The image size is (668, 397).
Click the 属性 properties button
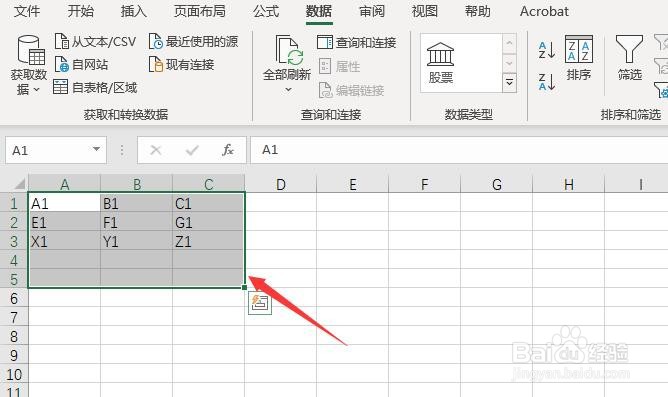pos(340,66)
